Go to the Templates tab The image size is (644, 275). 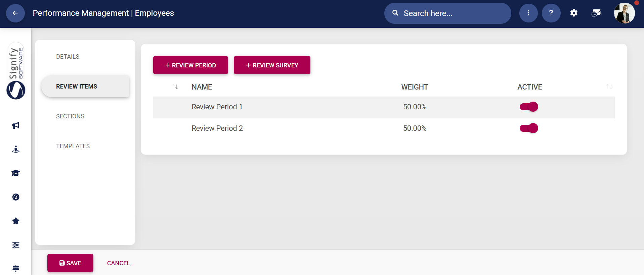[x=73, y=146]
